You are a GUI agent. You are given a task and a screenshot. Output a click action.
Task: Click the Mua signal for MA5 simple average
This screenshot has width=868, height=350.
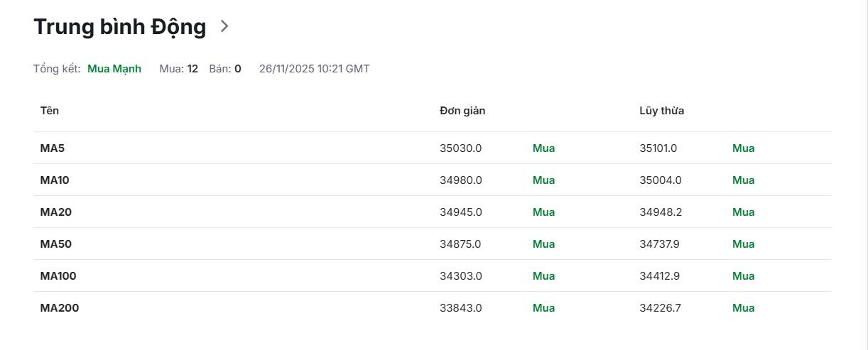(543, 148)
